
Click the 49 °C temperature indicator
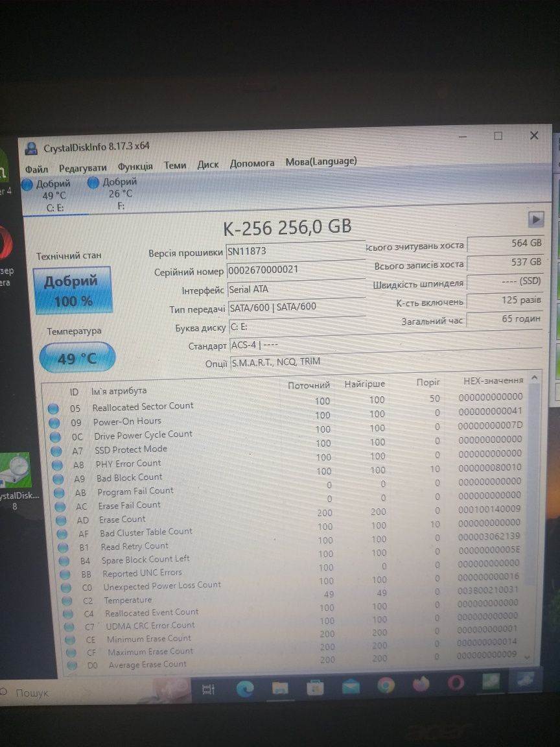tap(76, 358)
